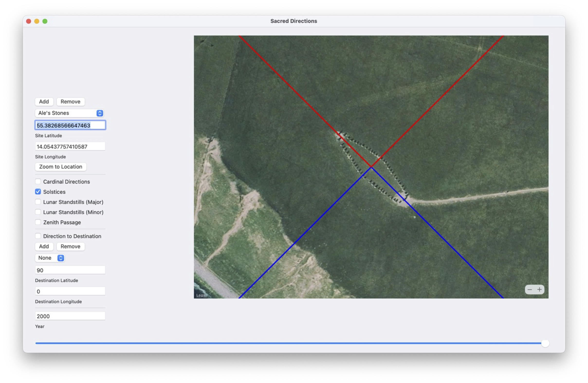
Task: Click the map zoom in plus icon
Action: point(539,289)
